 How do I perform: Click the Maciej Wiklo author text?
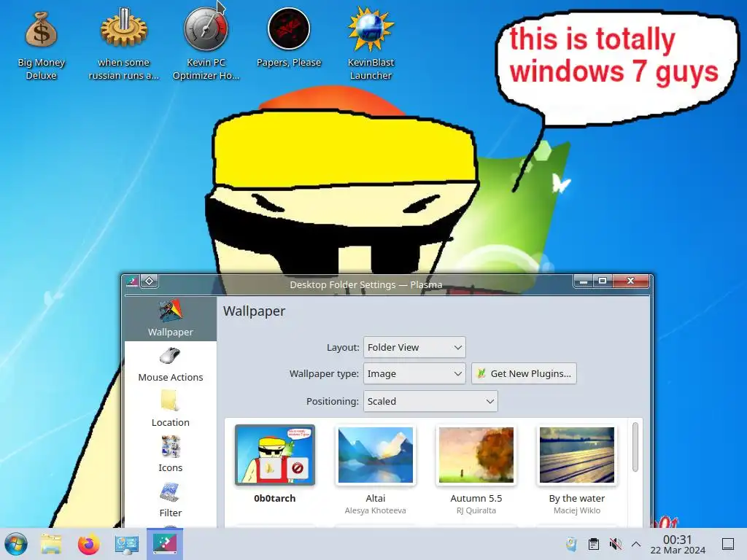pyautogui.click(x=577, y=510)
